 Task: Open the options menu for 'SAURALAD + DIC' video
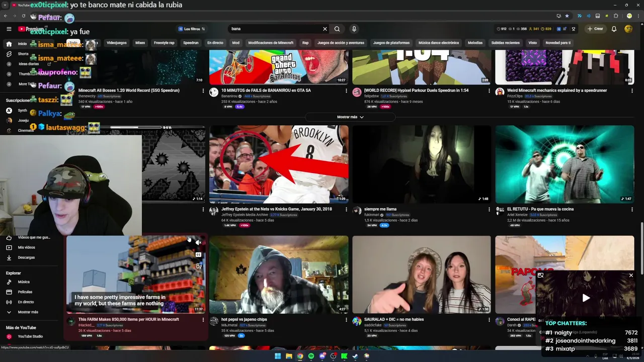(x=489, y=320)
